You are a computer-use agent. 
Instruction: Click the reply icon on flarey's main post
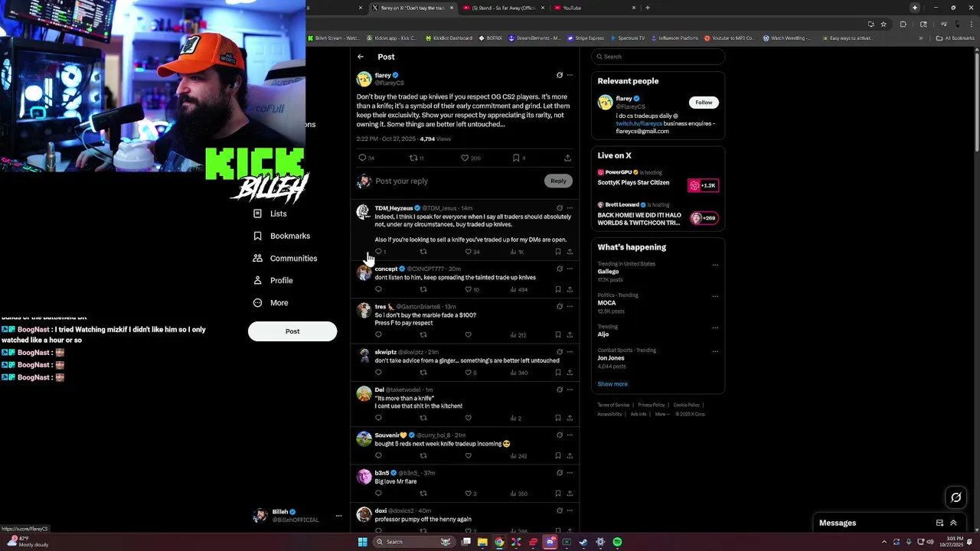[362, 158]
